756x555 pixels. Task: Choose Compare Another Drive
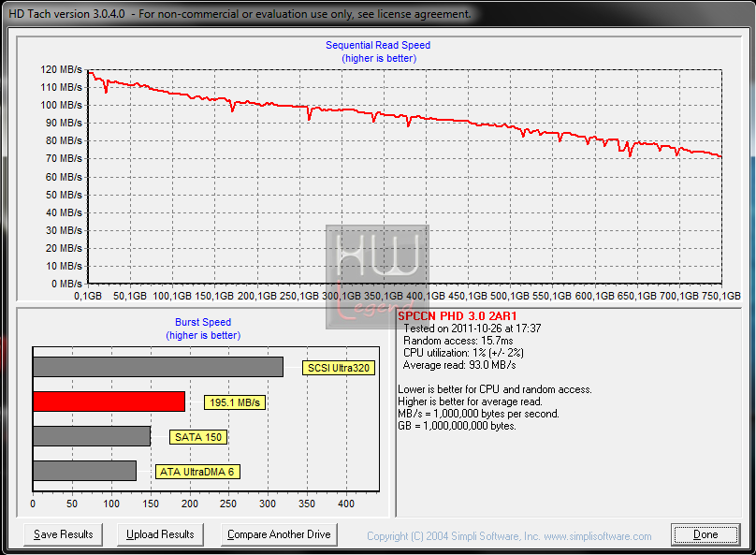point(279,534)
